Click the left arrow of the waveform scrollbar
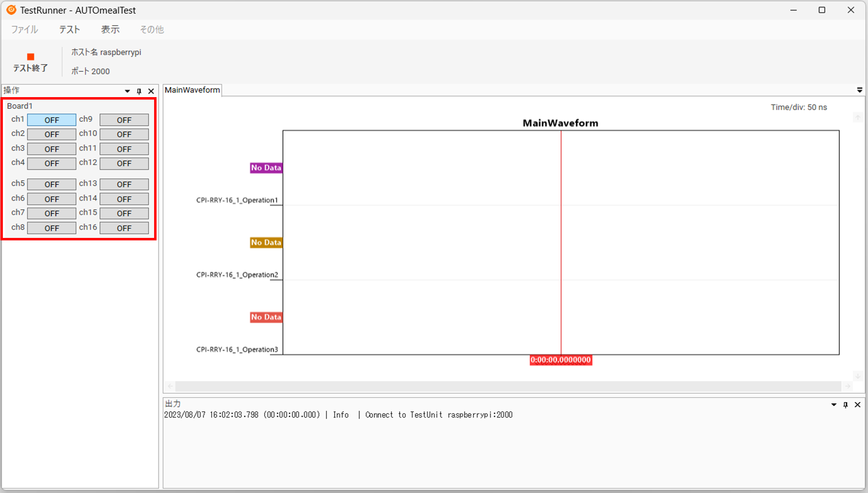 click(x=170, y=386)
